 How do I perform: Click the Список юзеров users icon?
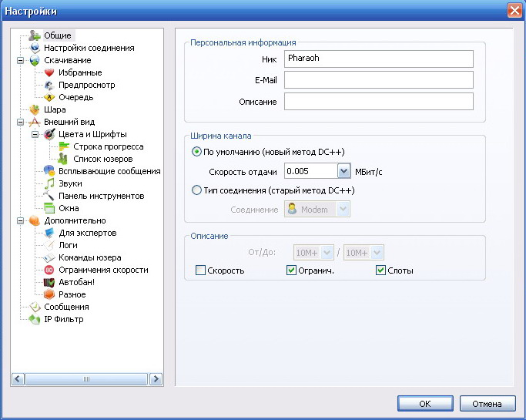[x=62, y=159]
